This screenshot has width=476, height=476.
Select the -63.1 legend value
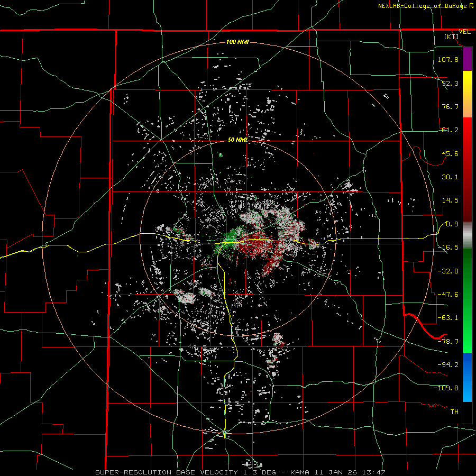(x=448, y=318)
